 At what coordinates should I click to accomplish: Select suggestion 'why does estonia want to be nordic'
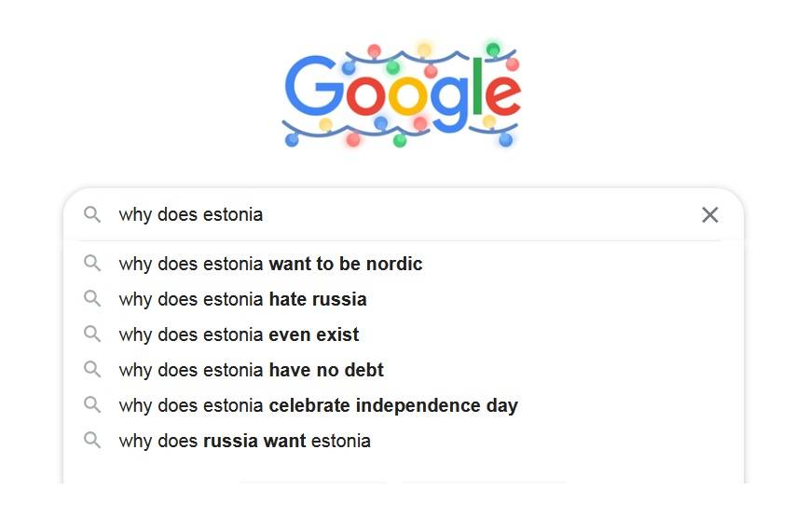[403, 264]
